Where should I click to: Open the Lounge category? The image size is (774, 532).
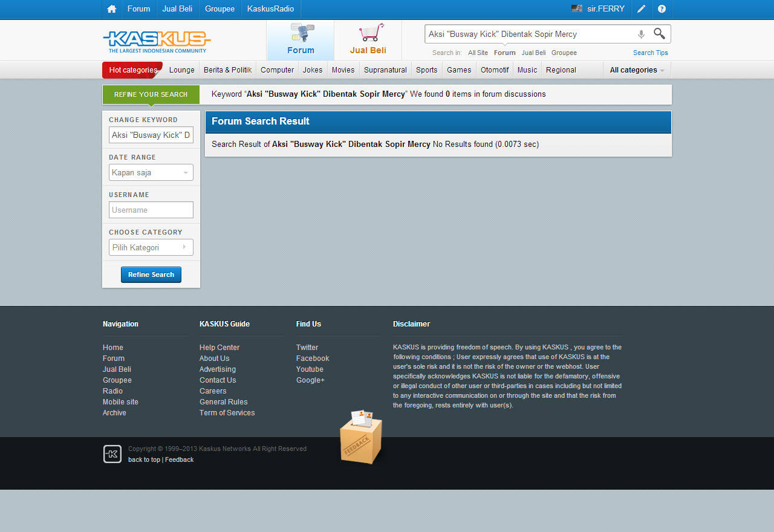182,70
